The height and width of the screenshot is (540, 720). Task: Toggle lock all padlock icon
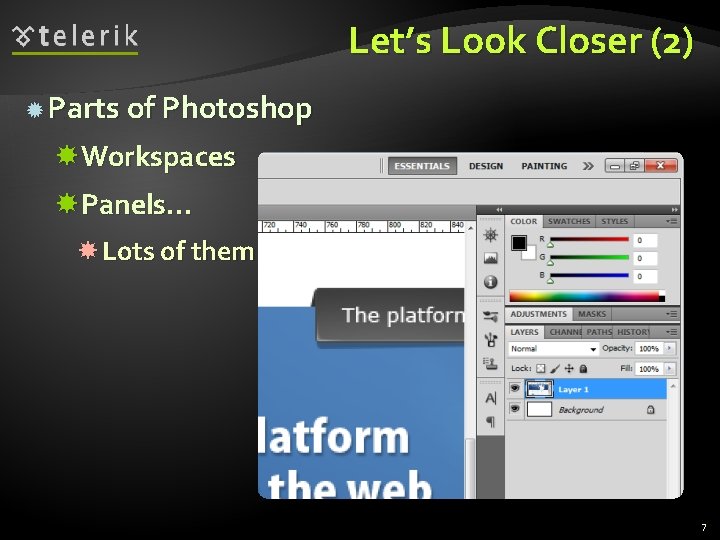click(583, 368)
